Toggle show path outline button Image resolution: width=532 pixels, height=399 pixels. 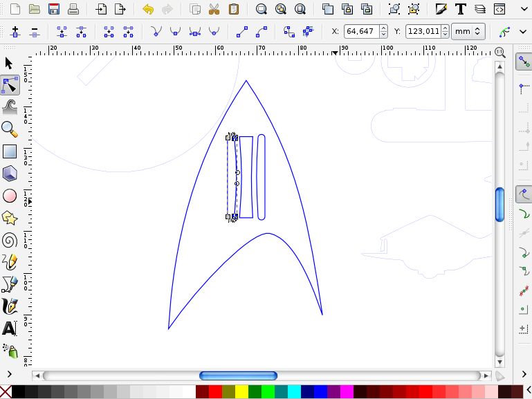[504, 32]
